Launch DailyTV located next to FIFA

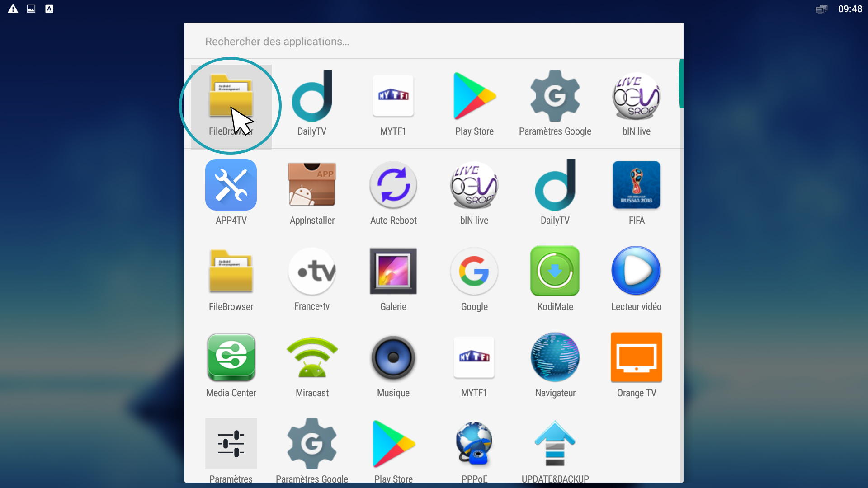555,192
